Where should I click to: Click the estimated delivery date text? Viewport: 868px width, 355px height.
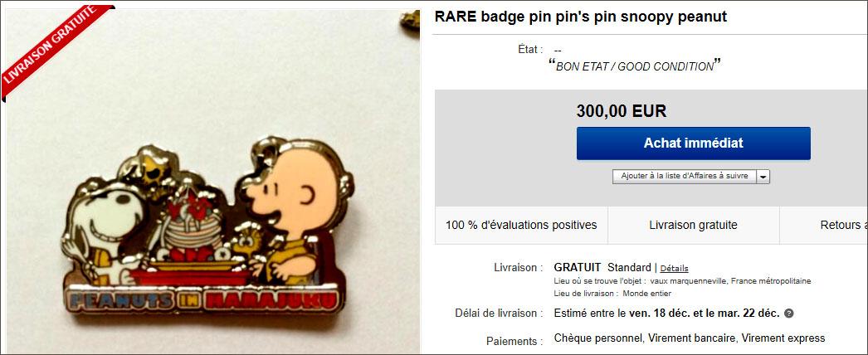tap(667, 314)
